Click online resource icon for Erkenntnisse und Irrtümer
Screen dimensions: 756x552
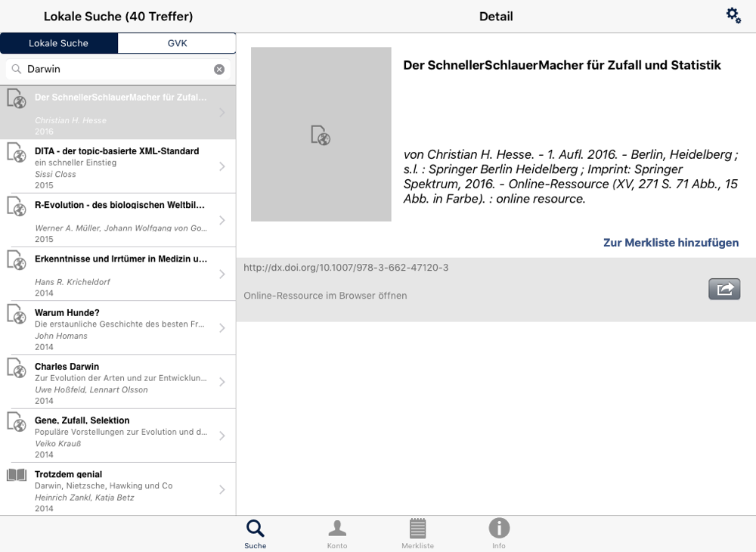[x=17, y=261]
